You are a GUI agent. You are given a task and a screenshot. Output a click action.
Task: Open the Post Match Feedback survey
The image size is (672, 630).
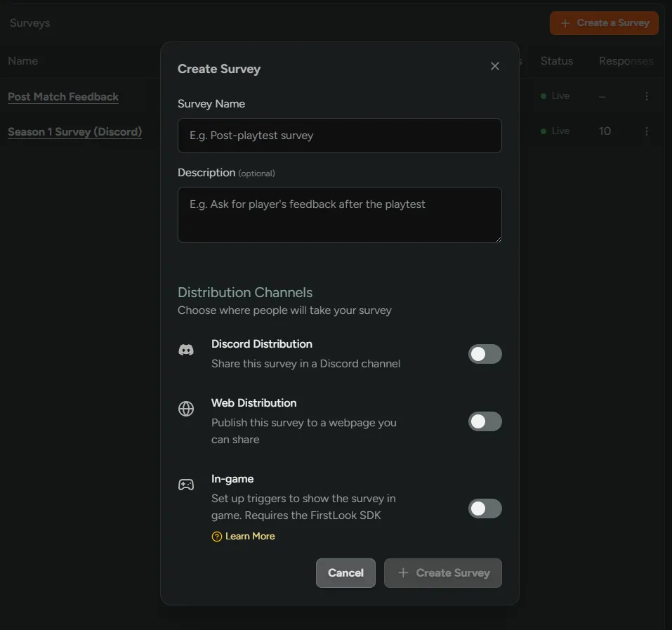(63, 96)
